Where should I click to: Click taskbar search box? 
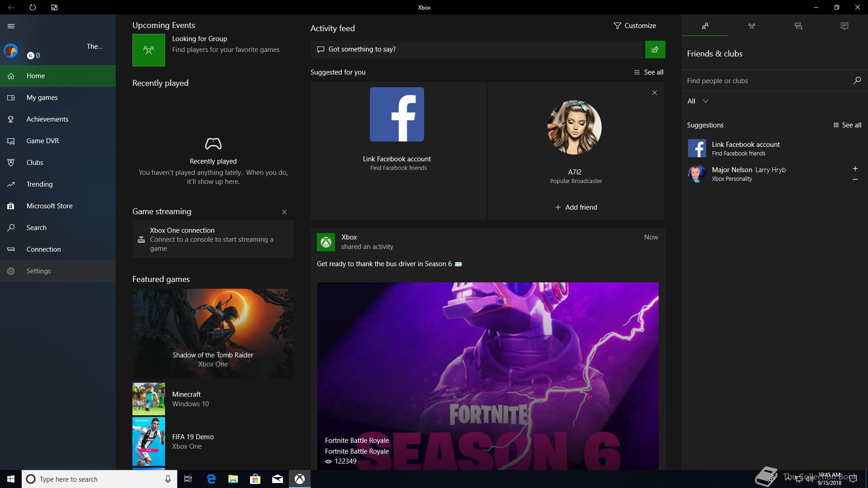[99, 479]
